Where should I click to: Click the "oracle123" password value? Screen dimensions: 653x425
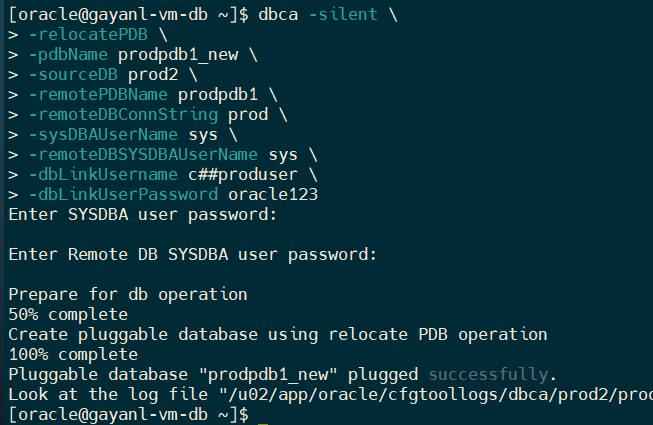(x=272, y=194)
